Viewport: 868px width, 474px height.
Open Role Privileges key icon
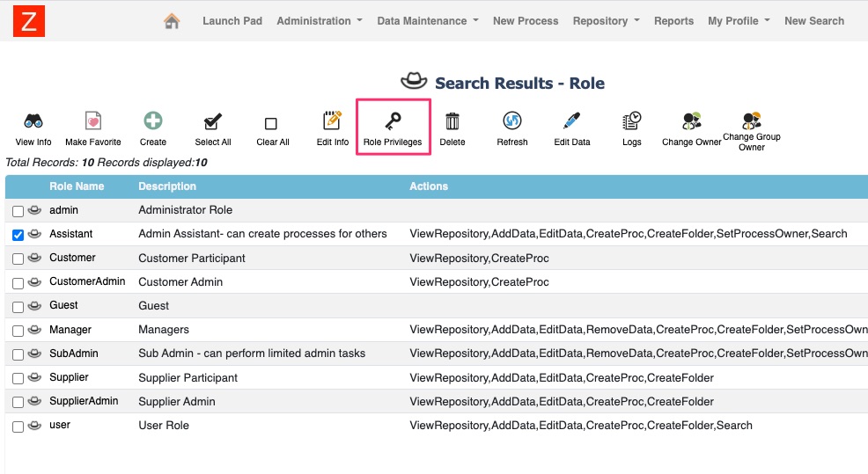coord(393,120)
